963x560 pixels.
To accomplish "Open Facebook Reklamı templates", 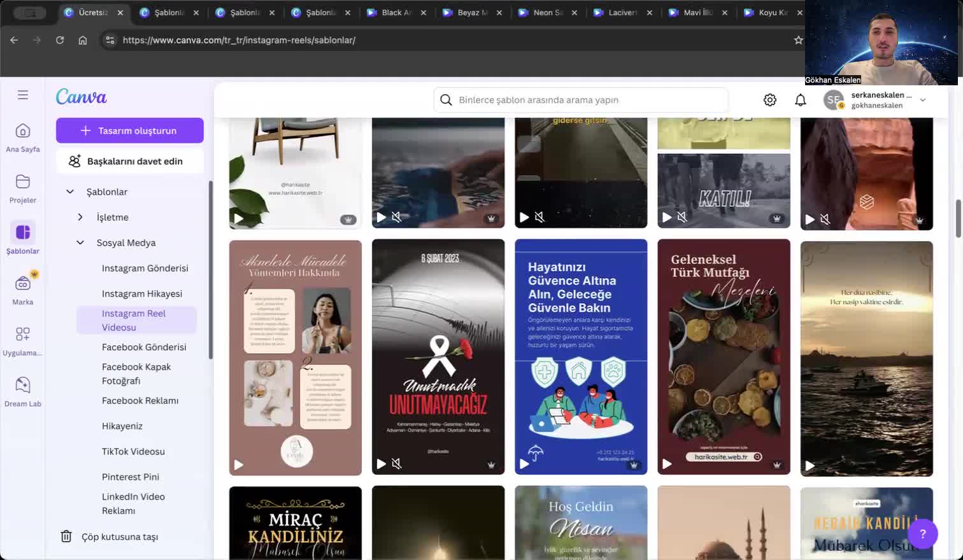I will [x=140, y=400].
